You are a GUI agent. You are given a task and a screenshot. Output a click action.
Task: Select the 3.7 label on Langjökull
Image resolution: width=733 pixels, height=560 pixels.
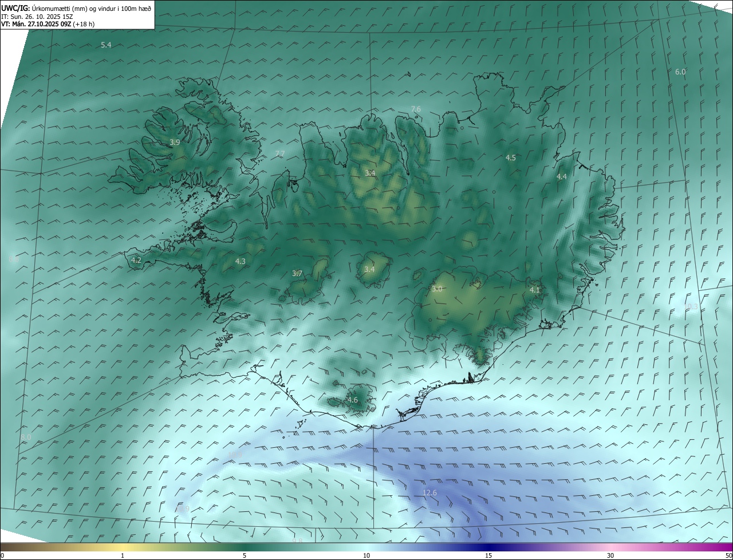point(297,274)
